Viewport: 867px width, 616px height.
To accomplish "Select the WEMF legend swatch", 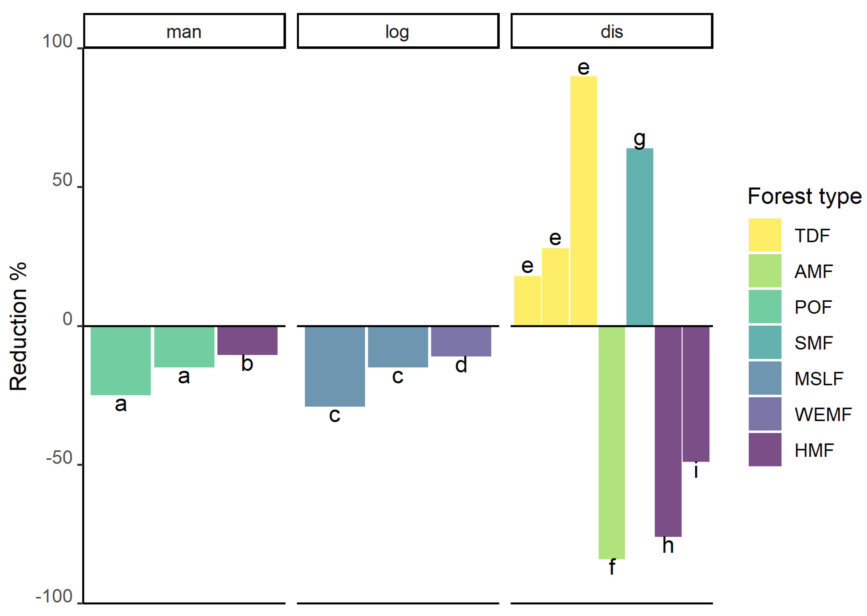I will click(765, 414).
